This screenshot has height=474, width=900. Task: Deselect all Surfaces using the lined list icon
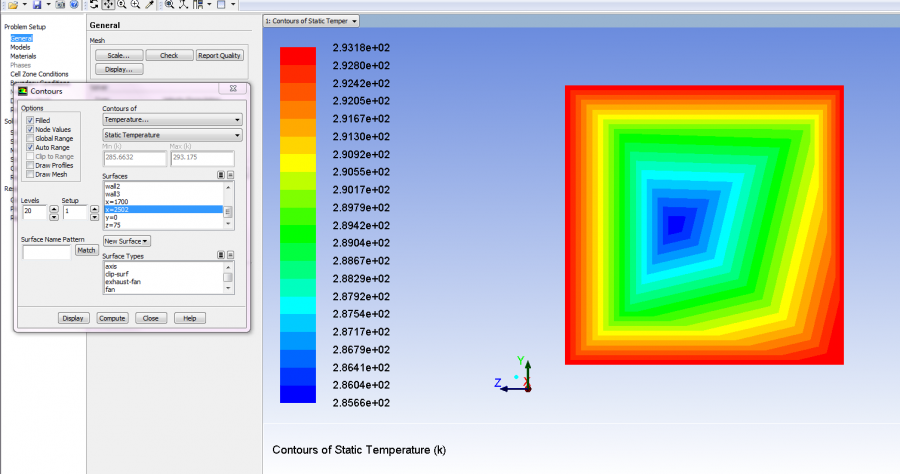coord(230,174)
